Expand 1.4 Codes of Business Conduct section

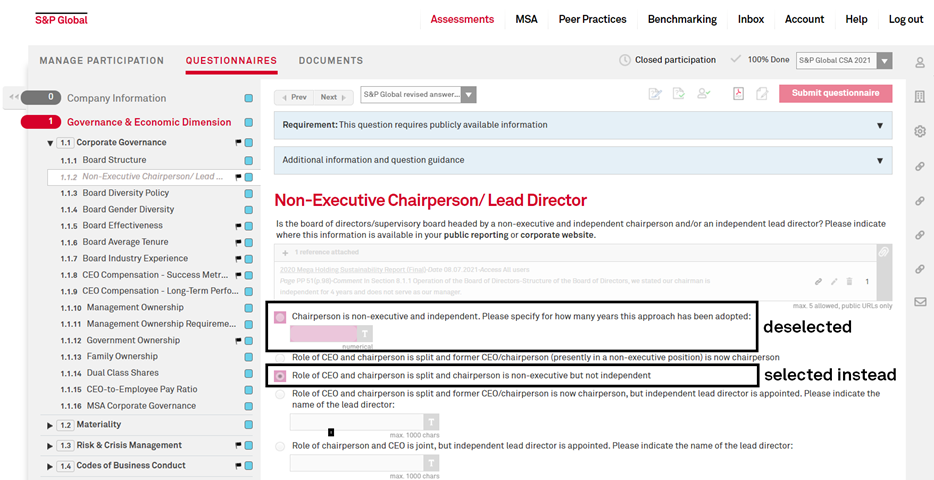pos(50,466)
